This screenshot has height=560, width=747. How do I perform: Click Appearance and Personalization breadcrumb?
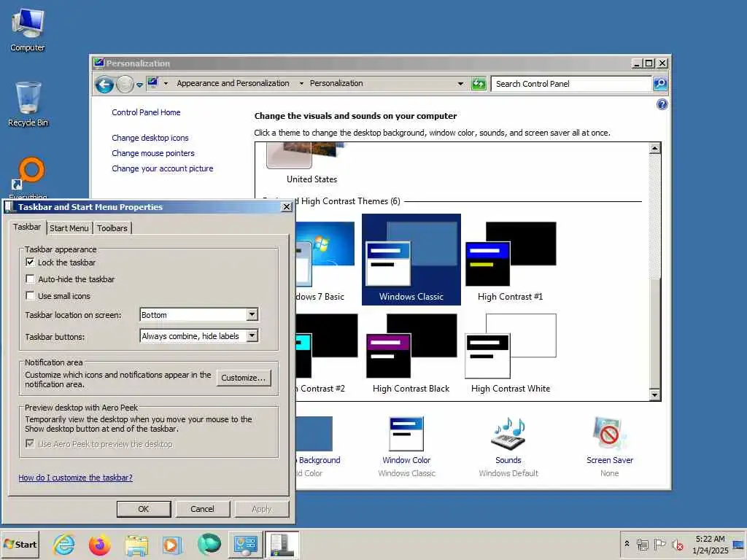233,83
